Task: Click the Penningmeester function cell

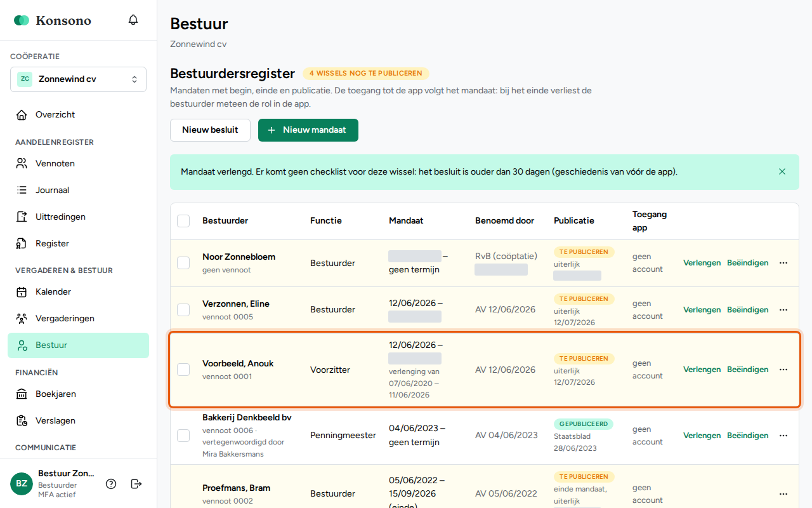Action: [x=343, y=436]
